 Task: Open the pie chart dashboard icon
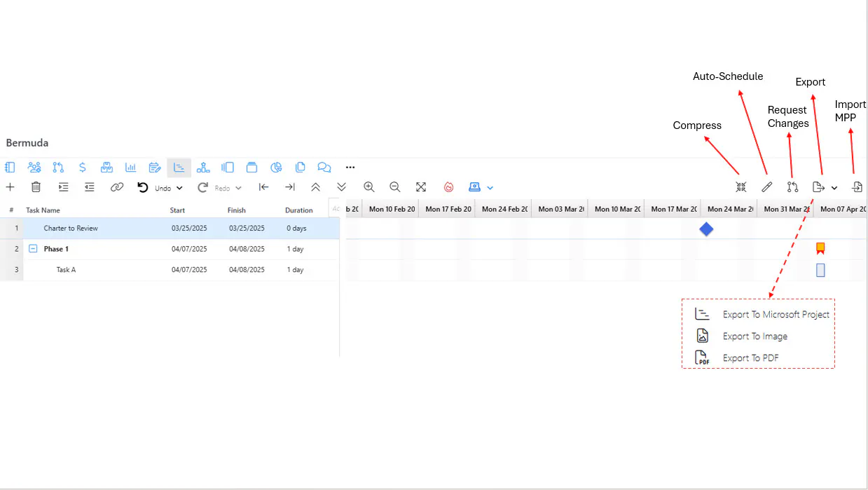coord(276,168)
